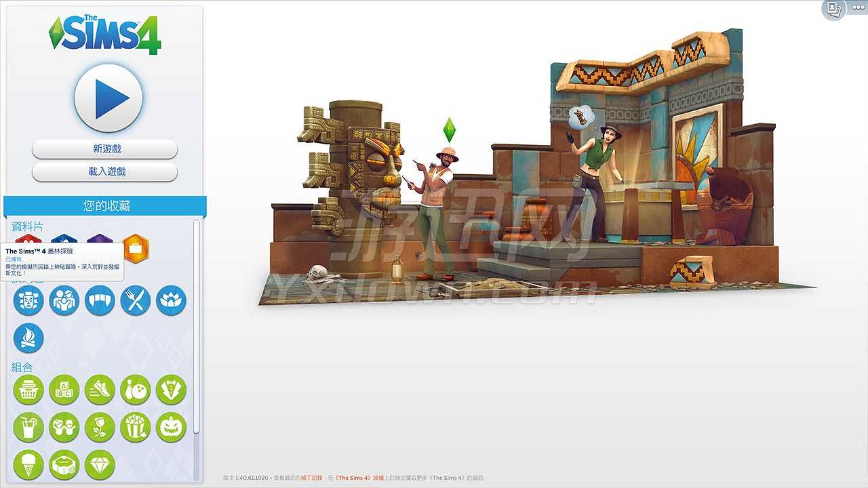Open the orange briefcase expansion pack icon

coord(136,248)
